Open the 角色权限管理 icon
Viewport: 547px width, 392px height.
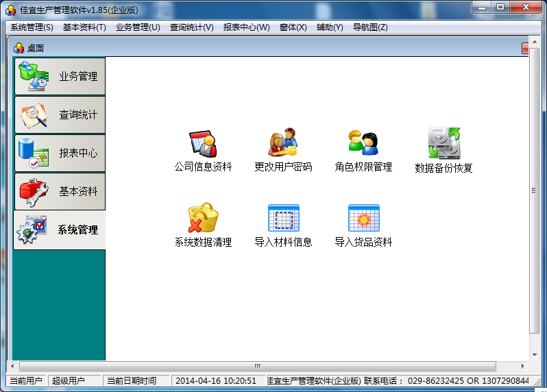click(363, 151)
